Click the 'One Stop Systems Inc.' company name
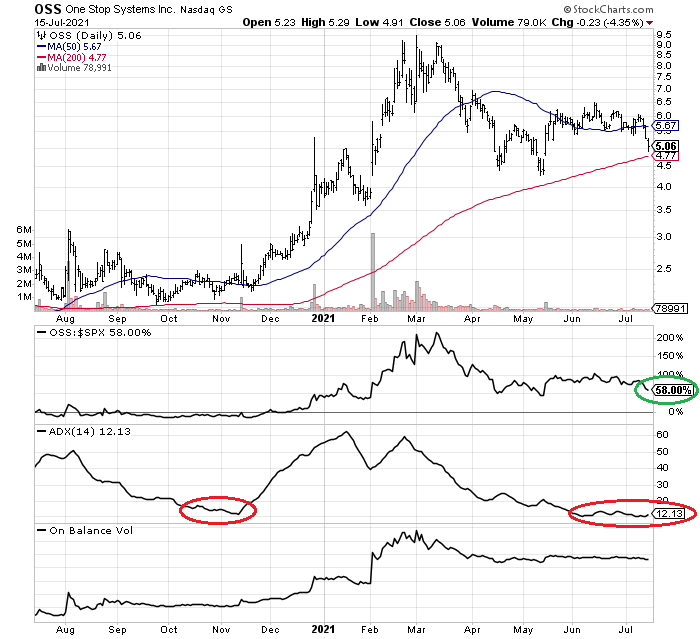700x639 pixels. pyautogui.click(x=121, y=9)
